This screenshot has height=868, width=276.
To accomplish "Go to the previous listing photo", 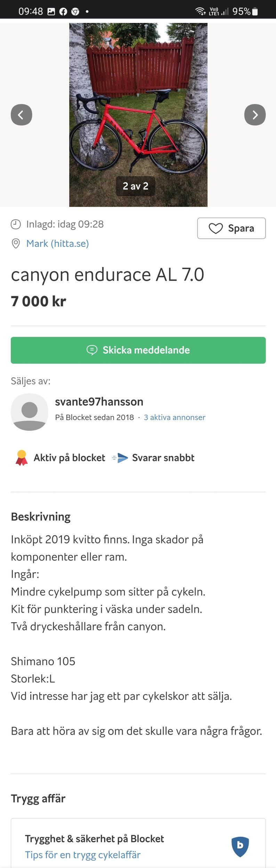I will 21,115.
